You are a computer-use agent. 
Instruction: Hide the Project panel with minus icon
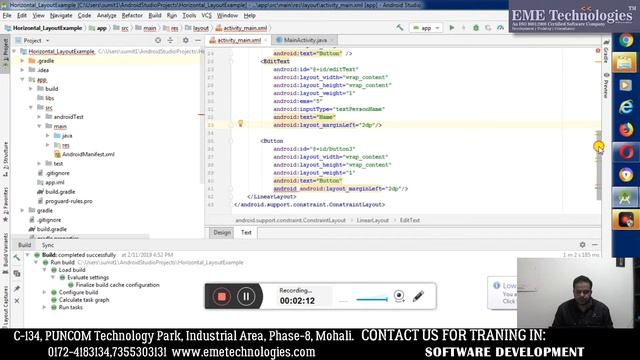pos(198,40)
